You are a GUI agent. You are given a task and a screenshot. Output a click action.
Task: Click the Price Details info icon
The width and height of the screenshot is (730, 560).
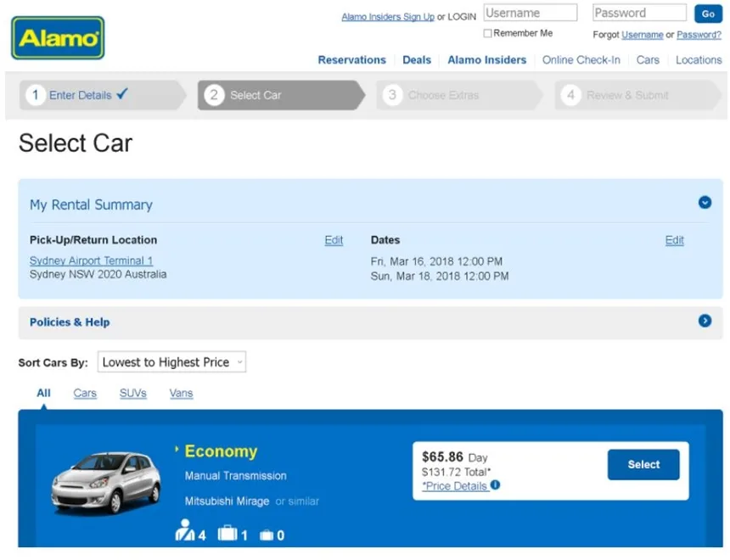495,485
